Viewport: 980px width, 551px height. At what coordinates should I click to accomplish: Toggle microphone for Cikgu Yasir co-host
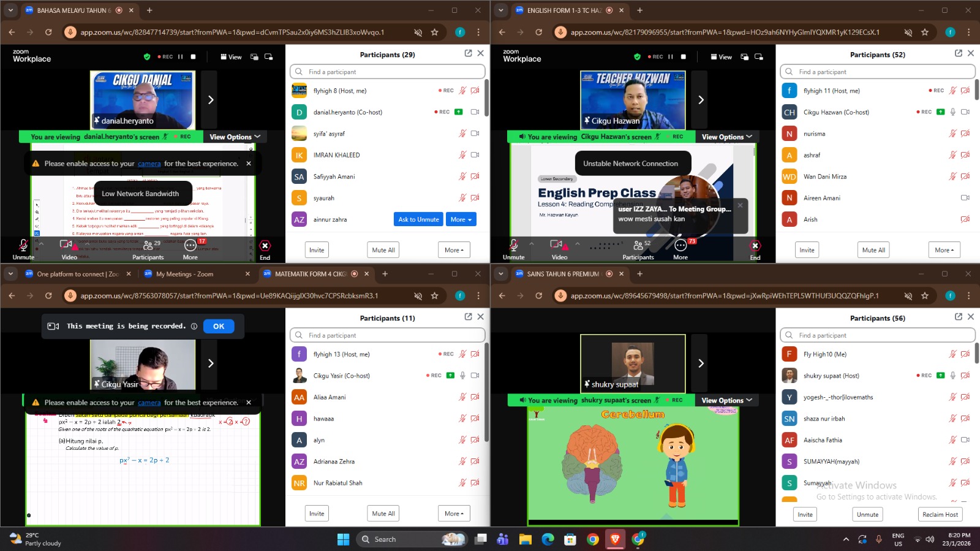pos(462,376)
